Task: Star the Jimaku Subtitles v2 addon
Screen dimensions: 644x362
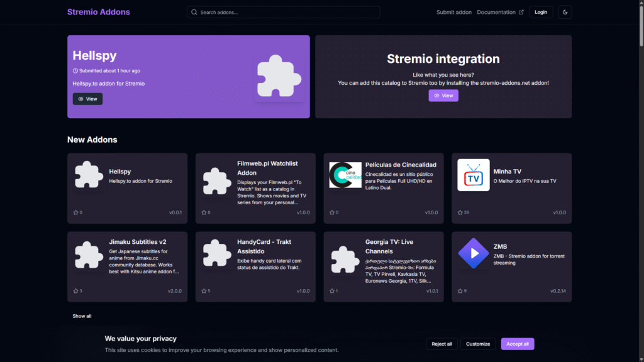Action: click(x=75, y=291)
